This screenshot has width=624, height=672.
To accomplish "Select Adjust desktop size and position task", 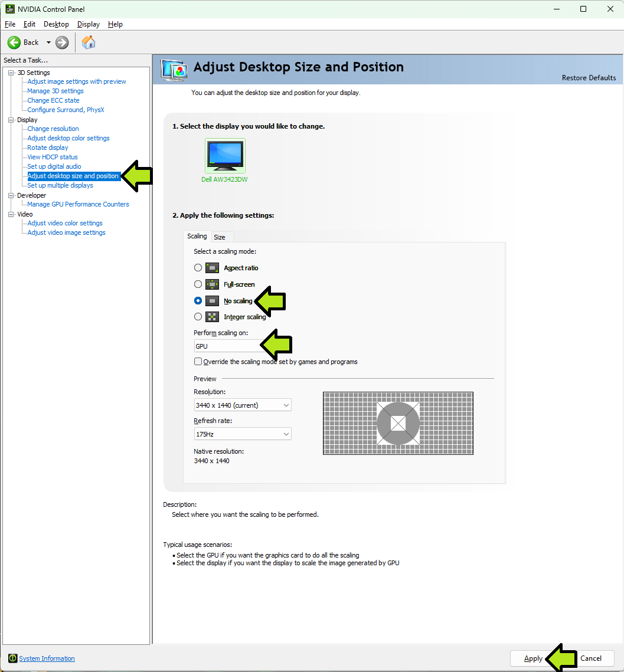I will point(73,176).
